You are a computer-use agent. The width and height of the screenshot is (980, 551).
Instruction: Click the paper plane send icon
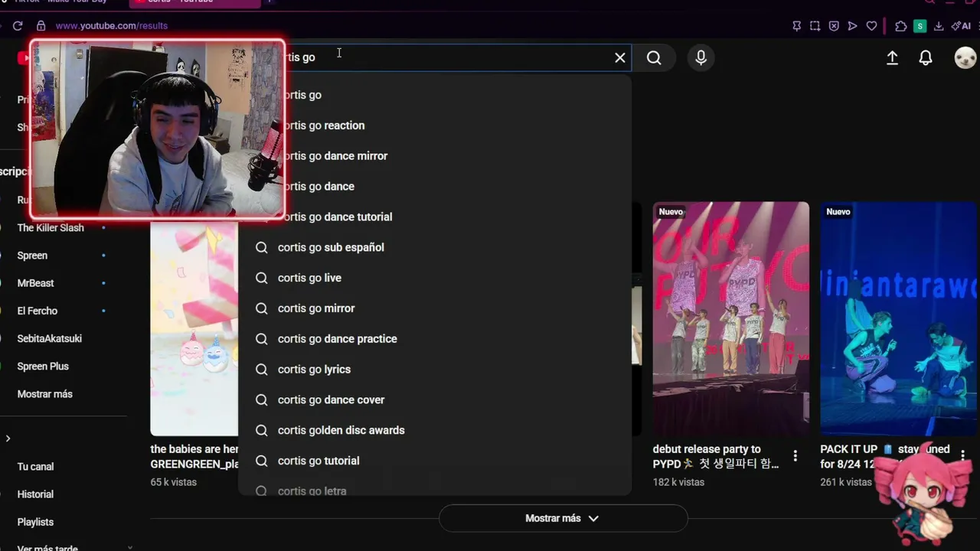pyautogui.click(x=852, y=26)
